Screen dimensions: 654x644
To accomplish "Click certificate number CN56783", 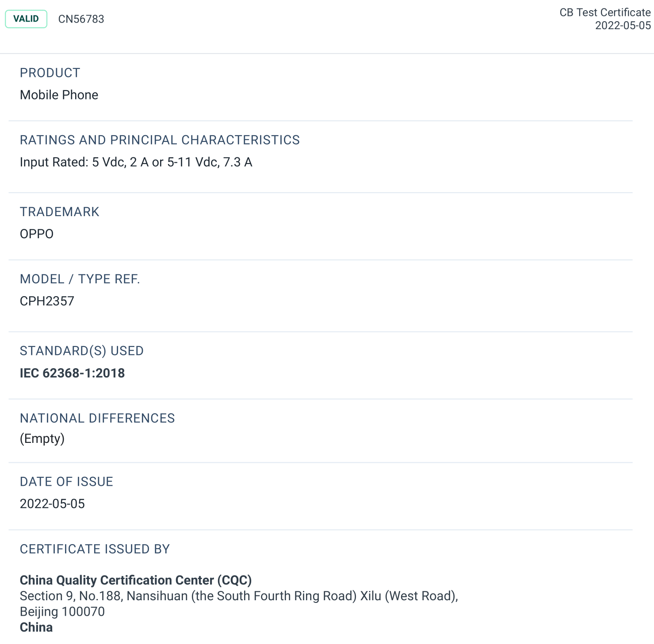I will (x=81, y=19).
